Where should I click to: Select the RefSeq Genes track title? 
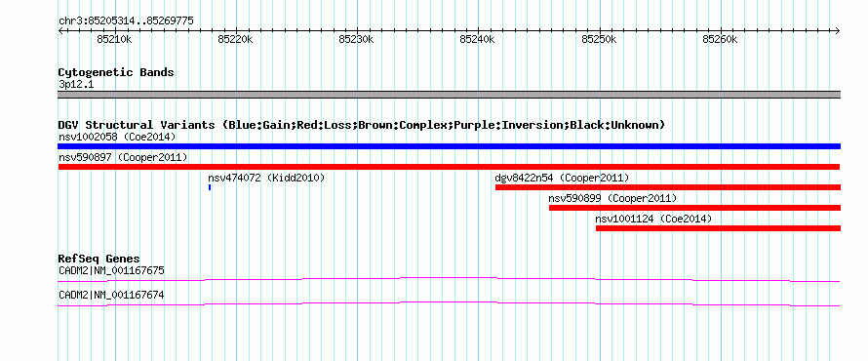pos(99,259)
